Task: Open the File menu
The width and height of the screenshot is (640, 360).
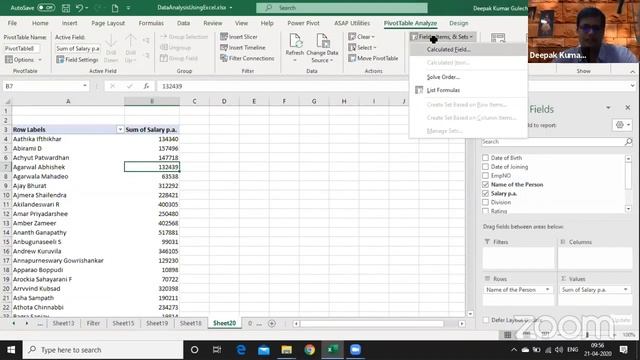Action: point(12,23)
